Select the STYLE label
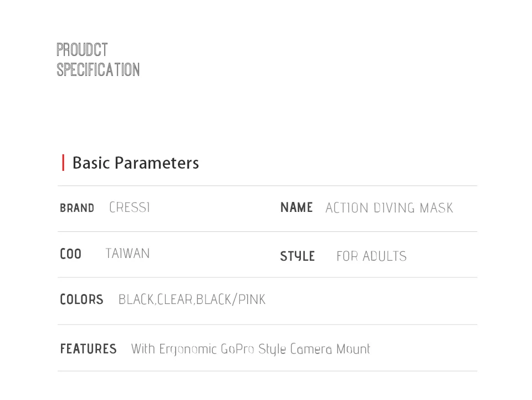The height and width of the screenshot is (400, 532). (x=298, y=256)
